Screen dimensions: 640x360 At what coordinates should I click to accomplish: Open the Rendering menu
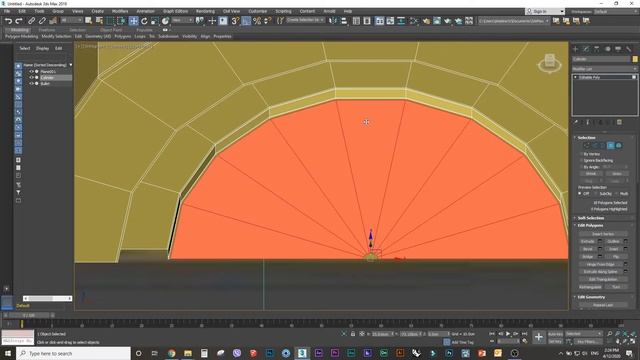(205, 11)
